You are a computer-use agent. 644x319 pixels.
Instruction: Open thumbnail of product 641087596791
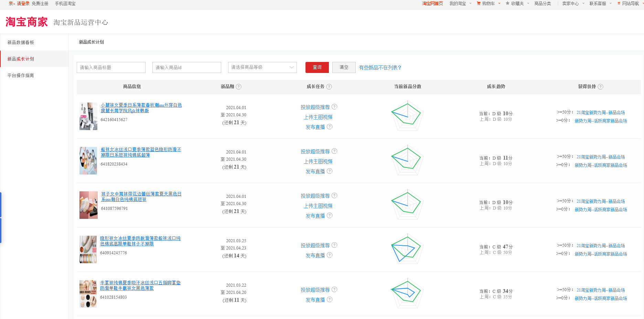click(88, 205)
